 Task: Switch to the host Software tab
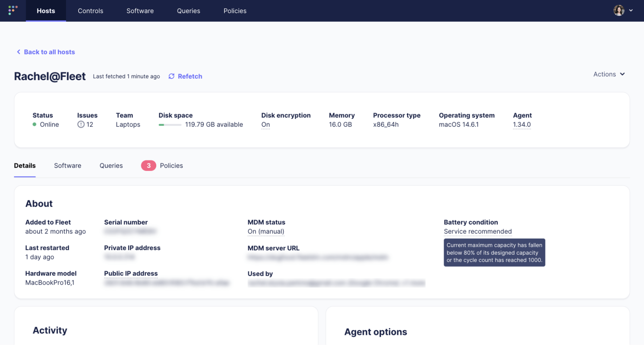pos(68,166)
